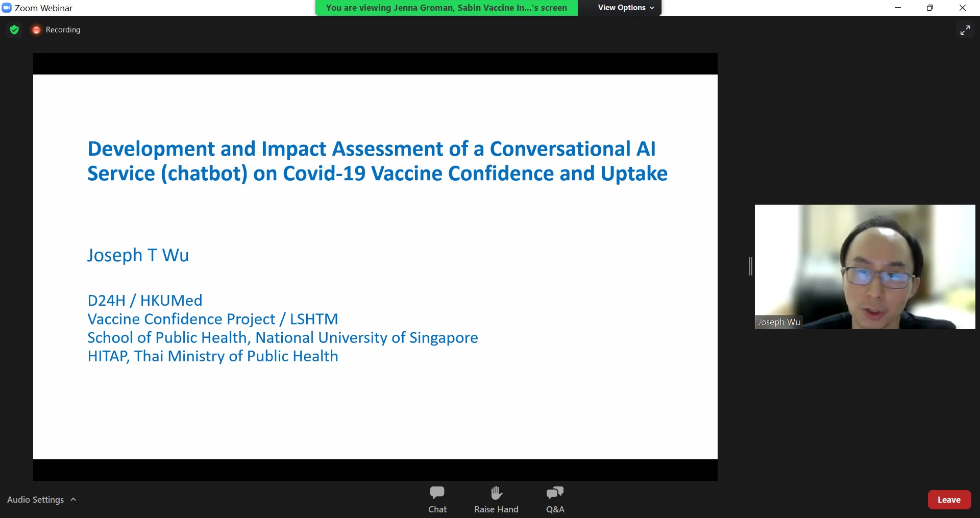Click the 'D24H / HKUMed' affiliation line
980x518 pixels.
click(x=145, y=300)
